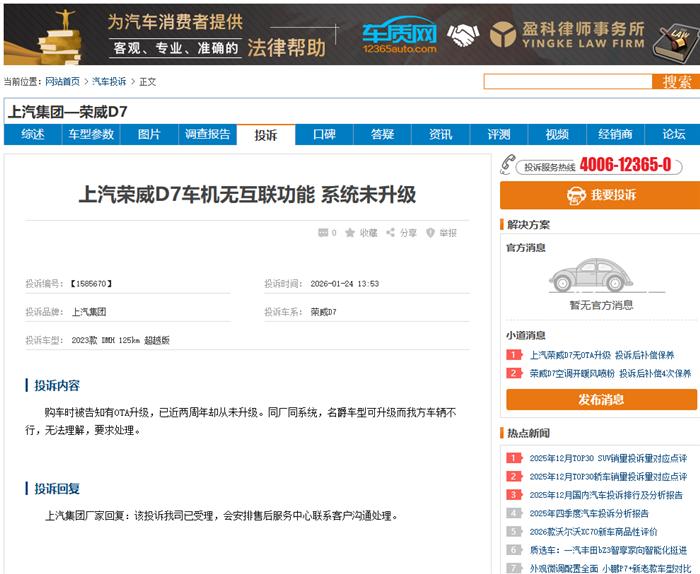Click the comment count icon
700x574 pixels.
click(x=322, y=233)
